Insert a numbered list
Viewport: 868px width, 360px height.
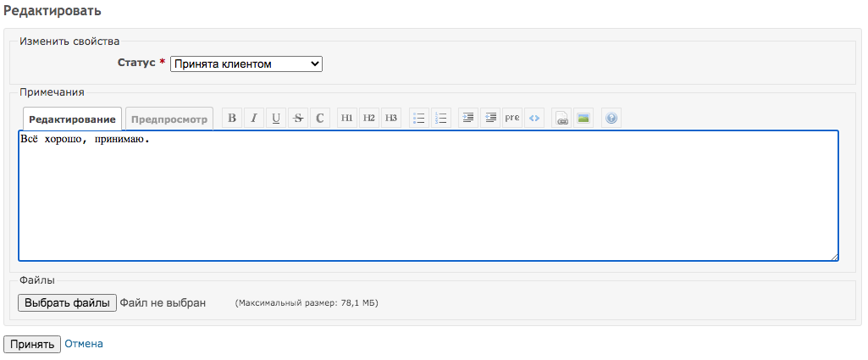click(x=440, y=119)
